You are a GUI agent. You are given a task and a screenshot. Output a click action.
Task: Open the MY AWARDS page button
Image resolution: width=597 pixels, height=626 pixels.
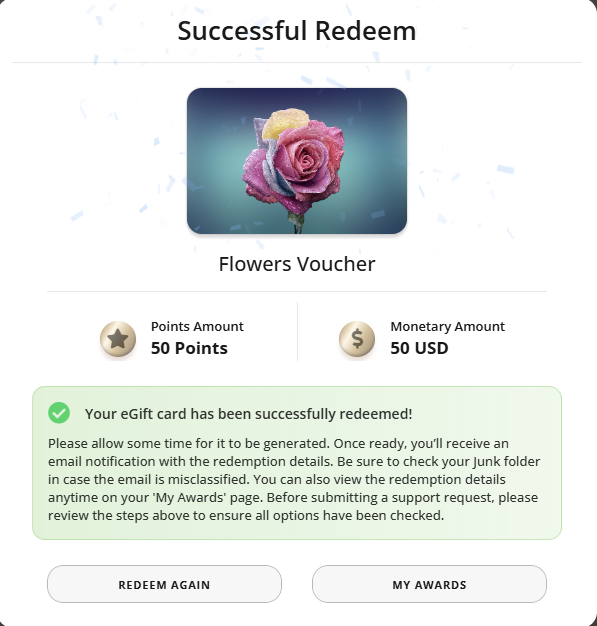coord(429,584)
